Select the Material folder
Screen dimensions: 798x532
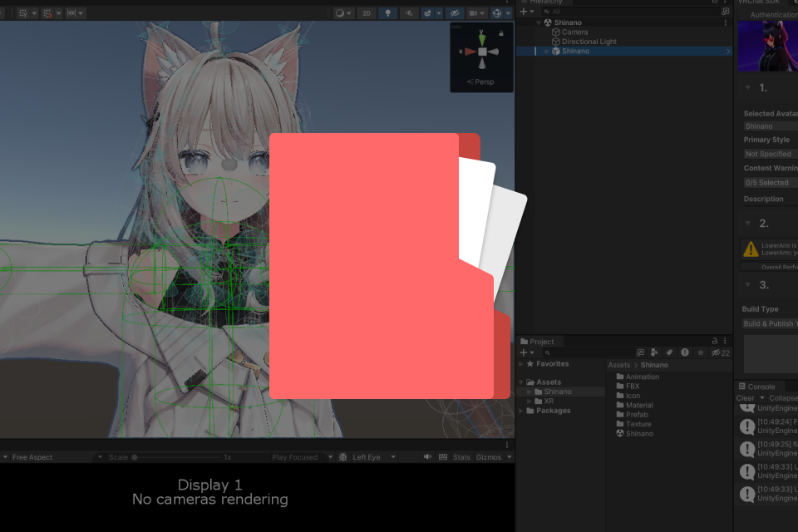pyautogui.click(x=634, y=406)
